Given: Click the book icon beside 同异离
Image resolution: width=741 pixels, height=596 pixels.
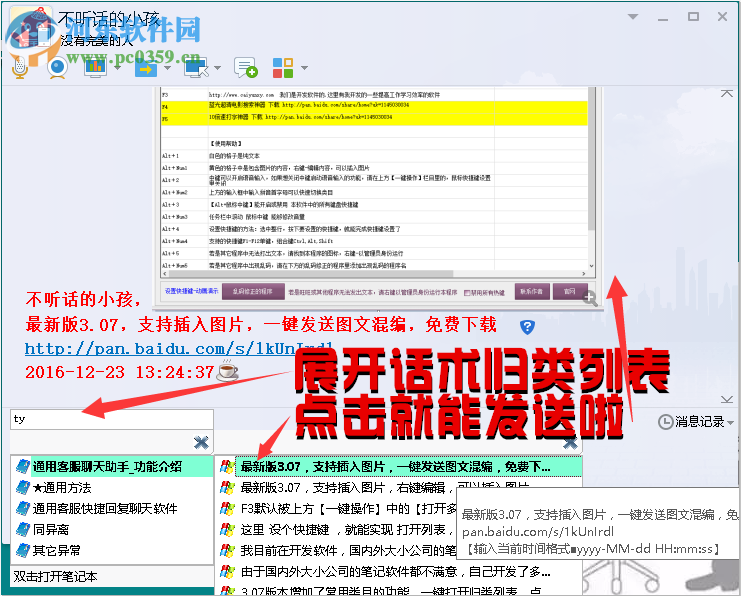Looking at the screenshot, I should [x=23, y=529].
